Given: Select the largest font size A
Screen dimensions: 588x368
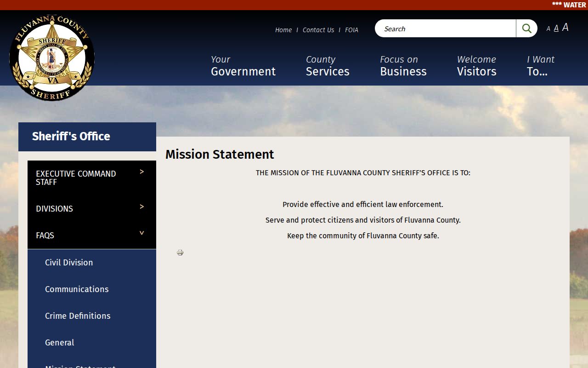Looking at the screenshot, I should (x=565, y=27).
